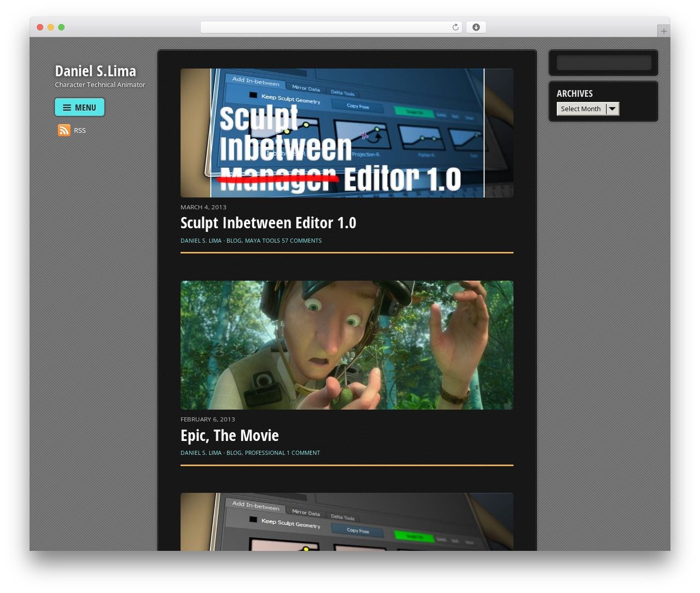Click author Daniel S. Lima under Sculpt post
The width and height of the screenshot is (700, 593).
[201, 241]
